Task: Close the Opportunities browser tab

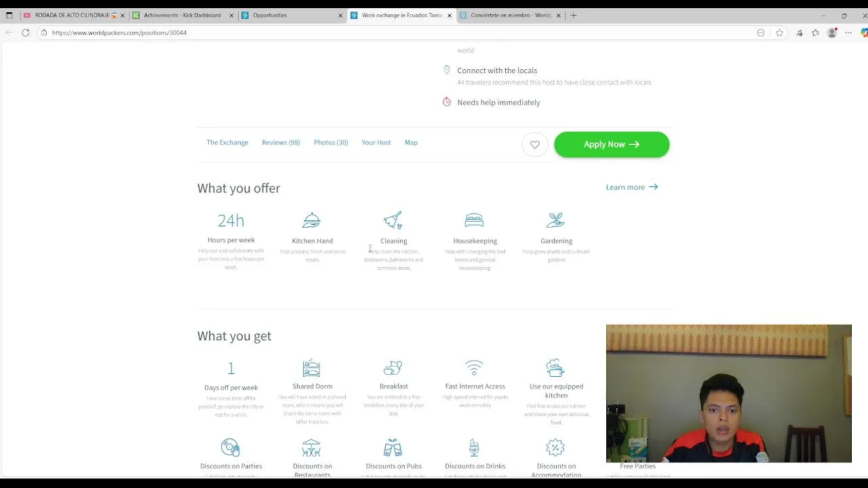Action: [340, 15]
